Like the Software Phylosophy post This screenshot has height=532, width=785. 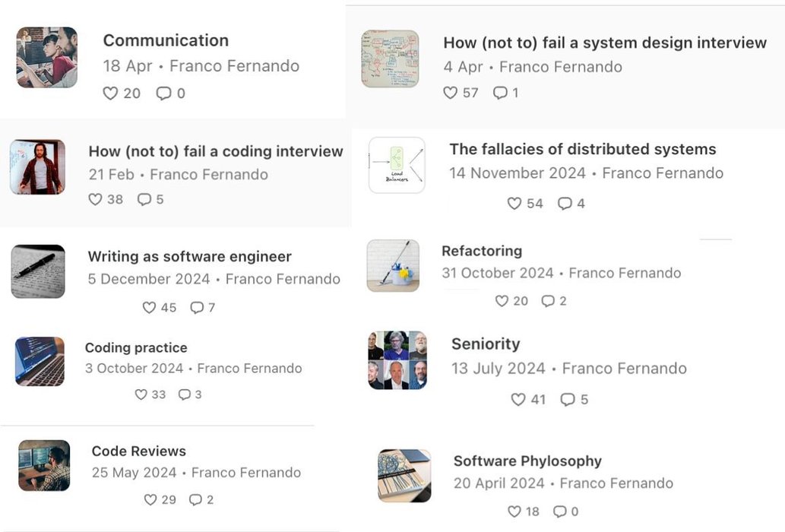click(x=514, y=511)
